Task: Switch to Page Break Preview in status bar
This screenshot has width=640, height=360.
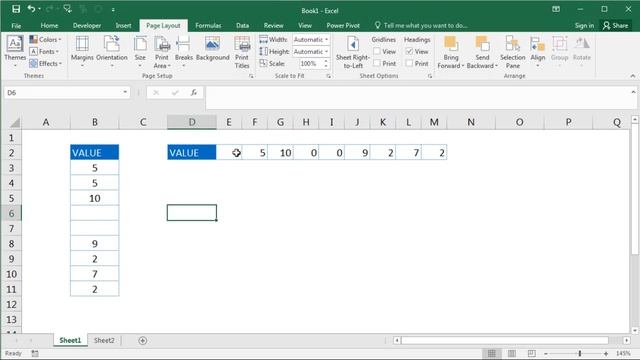Action: (x=531, y=353)
